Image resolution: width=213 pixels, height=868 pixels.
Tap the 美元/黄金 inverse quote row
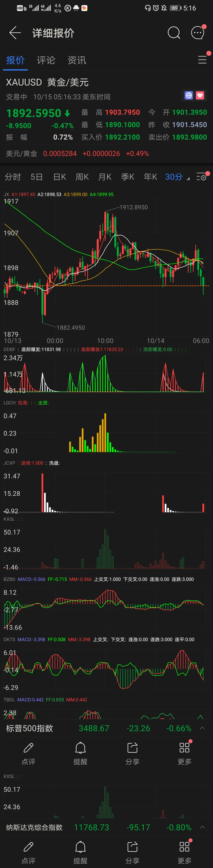[x=106, y=153]
